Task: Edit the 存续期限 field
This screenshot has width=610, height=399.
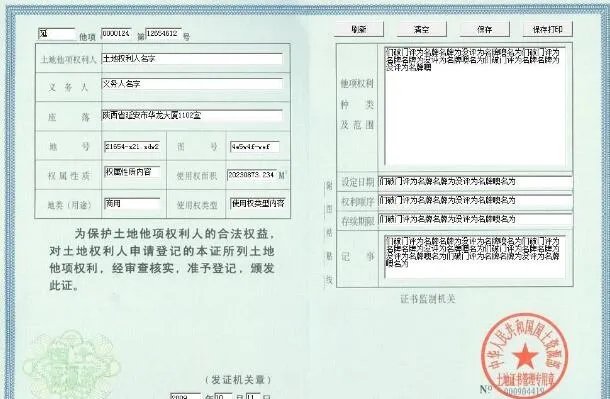Action: pos(475,219)
